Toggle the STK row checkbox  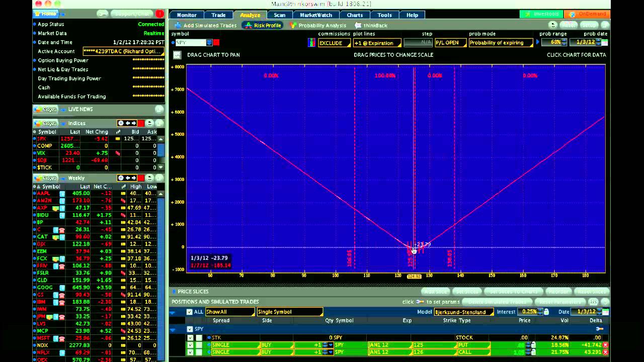coord(190,338)
